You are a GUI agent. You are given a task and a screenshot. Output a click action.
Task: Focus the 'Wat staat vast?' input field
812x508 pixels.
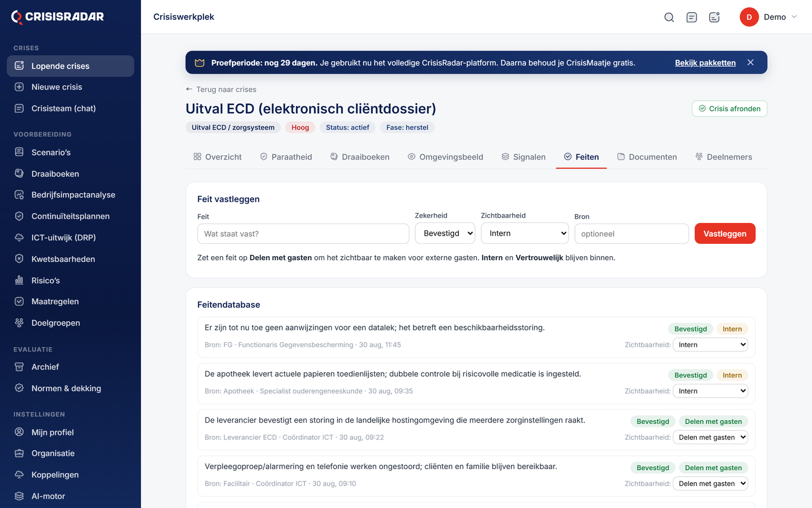coord(303,233)
